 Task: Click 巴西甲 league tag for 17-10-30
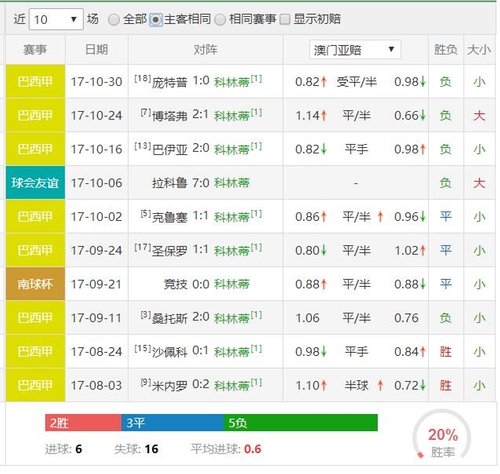[x=35, y=81]
